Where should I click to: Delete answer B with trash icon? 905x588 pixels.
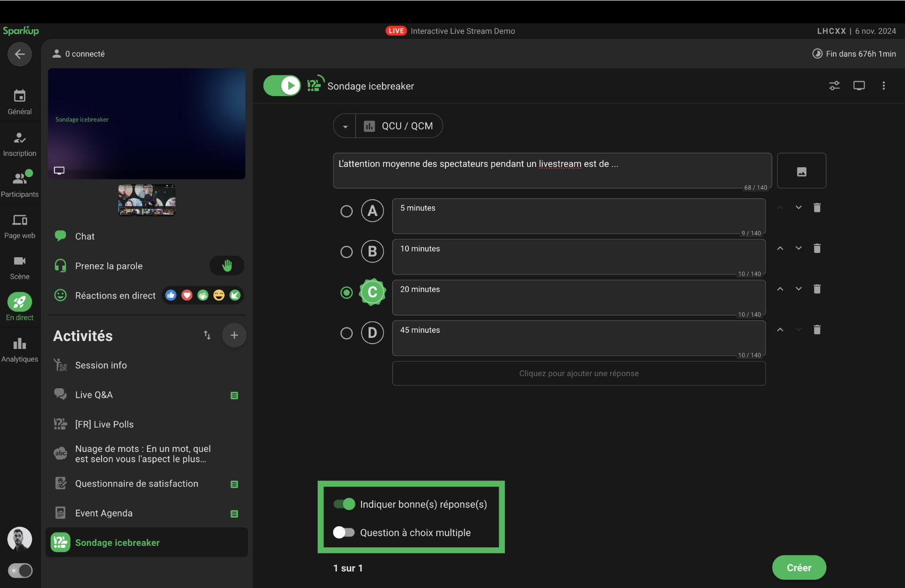click(817, 248)
